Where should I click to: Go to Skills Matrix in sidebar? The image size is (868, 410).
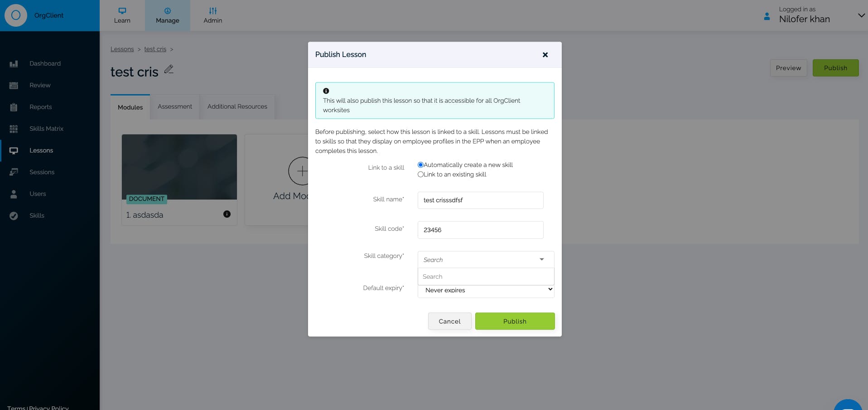(x=46, y=129)
